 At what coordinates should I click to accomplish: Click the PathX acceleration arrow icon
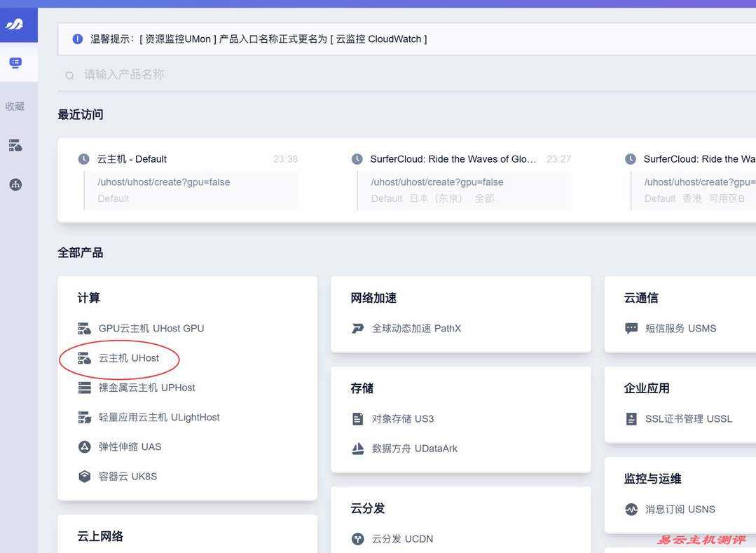click(357, 328)
